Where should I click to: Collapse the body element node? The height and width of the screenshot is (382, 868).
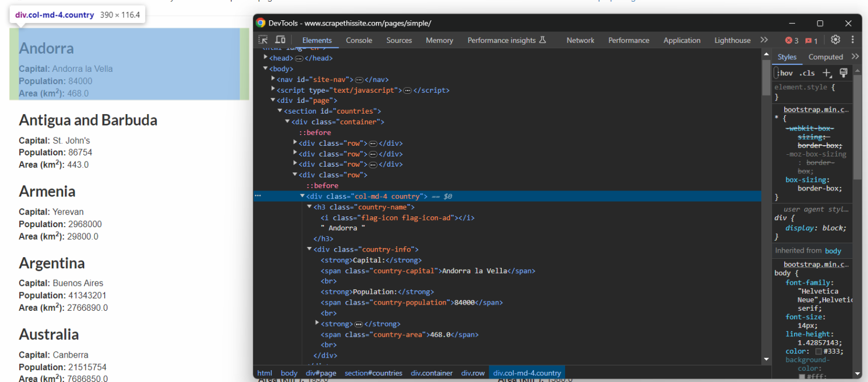tap(265, 68)
